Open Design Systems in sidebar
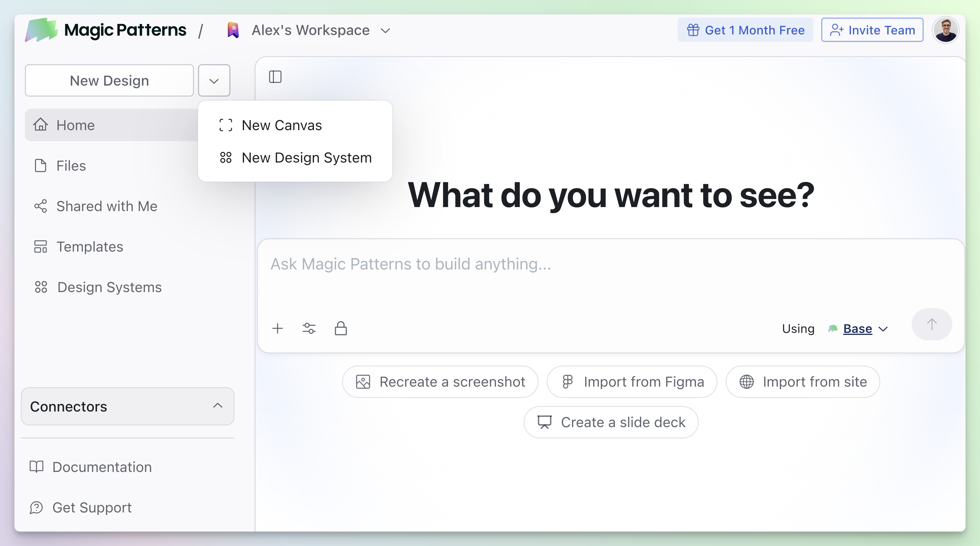 pyautogui.click(x=109, y=287)
